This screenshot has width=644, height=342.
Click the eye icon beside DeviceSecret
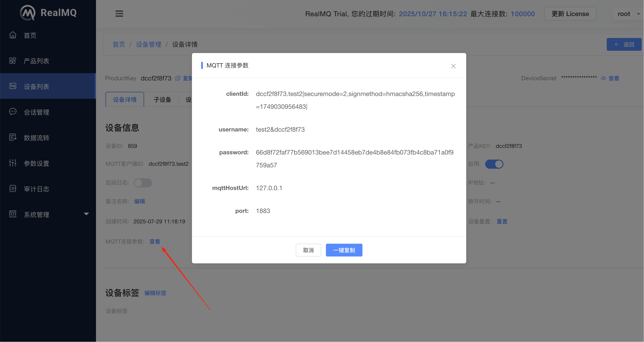(x=604, y=78)
